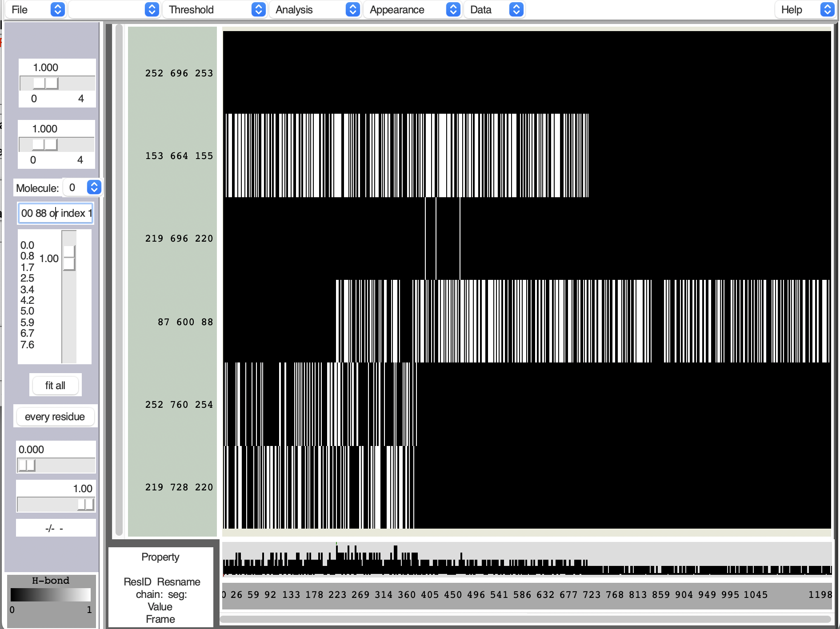The image size is (840, 629).
Task: Click the File menu chevron icon
Action: (x=57, y=9)
